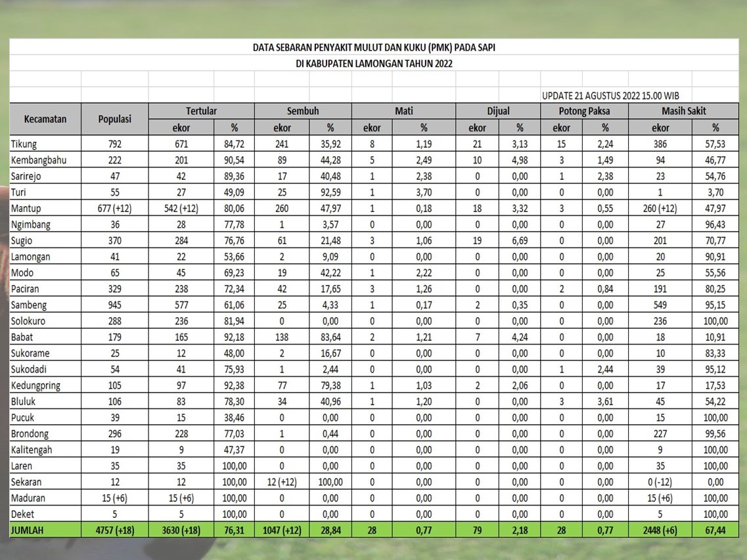The width and height of the screenshot is (747, 560).
Task: Click the Sambeng row label
Action: click(x=29, y=305)
